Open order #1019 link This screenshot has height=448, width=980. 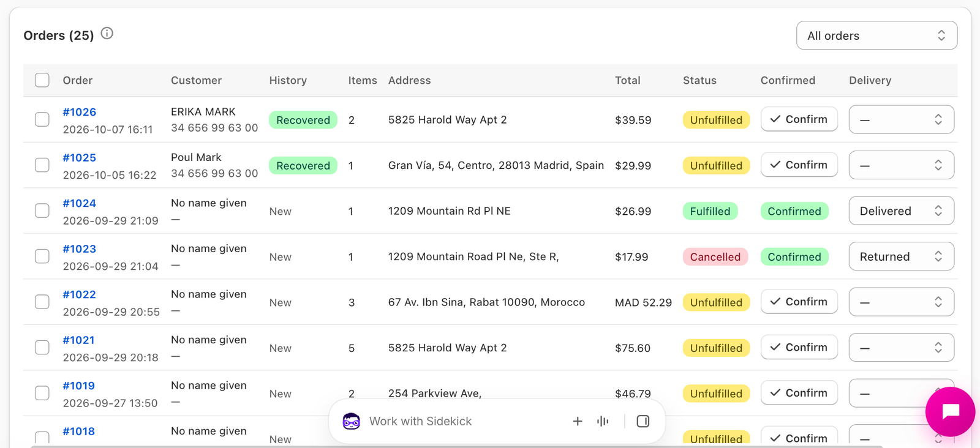click(x=79, y=386)
